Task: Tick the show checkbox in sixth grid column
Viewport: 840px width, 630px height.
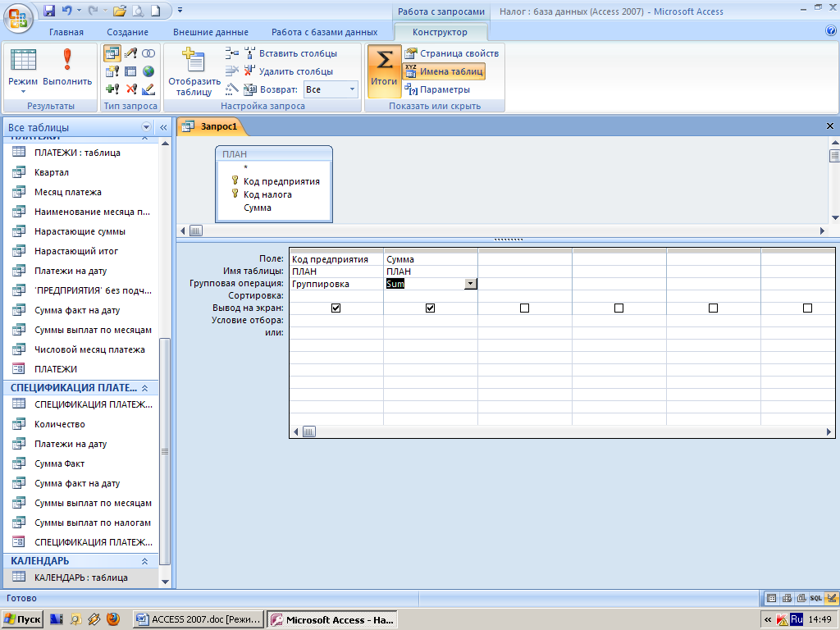Action: tap(807, 308)
